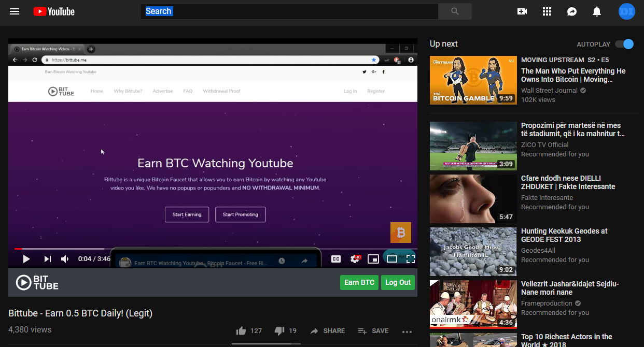Screen dimensions: 644x347
Task: Open the Fakte Interesante channel
Action: coord(547,198)
